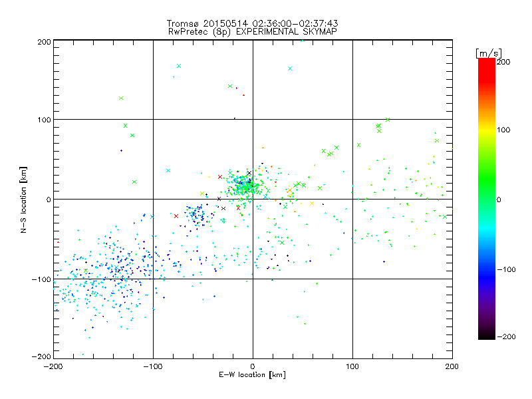
Task: Click the subtitle "RwPretec (8p) EXPERIMENTAL SKYMAP"
Action: (253, 31)
